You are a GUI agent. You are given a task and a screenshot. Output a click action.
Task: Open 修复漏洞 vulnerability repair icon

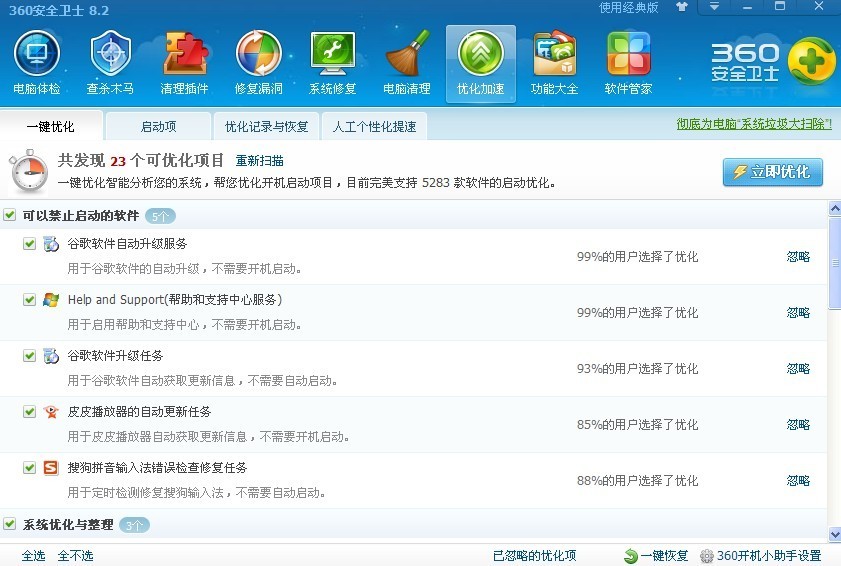click(259, 63)
